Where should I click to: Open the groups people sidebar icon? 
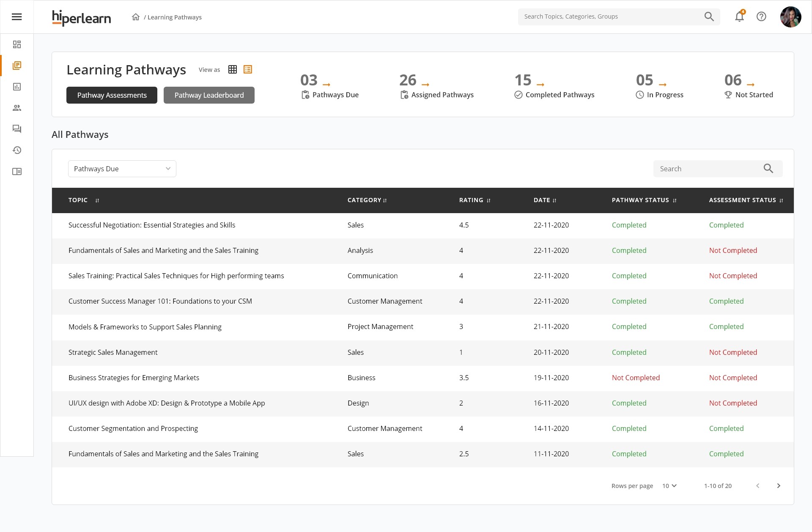pyautogui.click(x=17, y=108)
